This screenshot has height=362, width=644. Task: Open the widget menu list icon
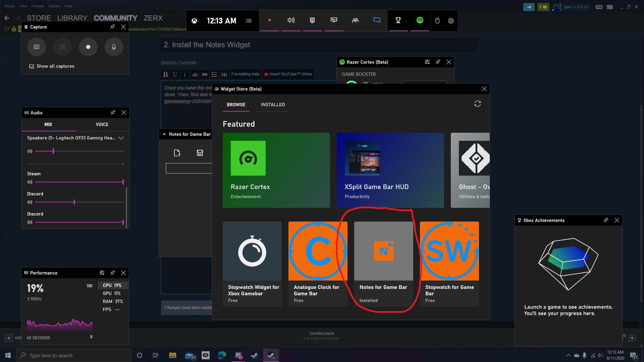(x=249, y=21)
